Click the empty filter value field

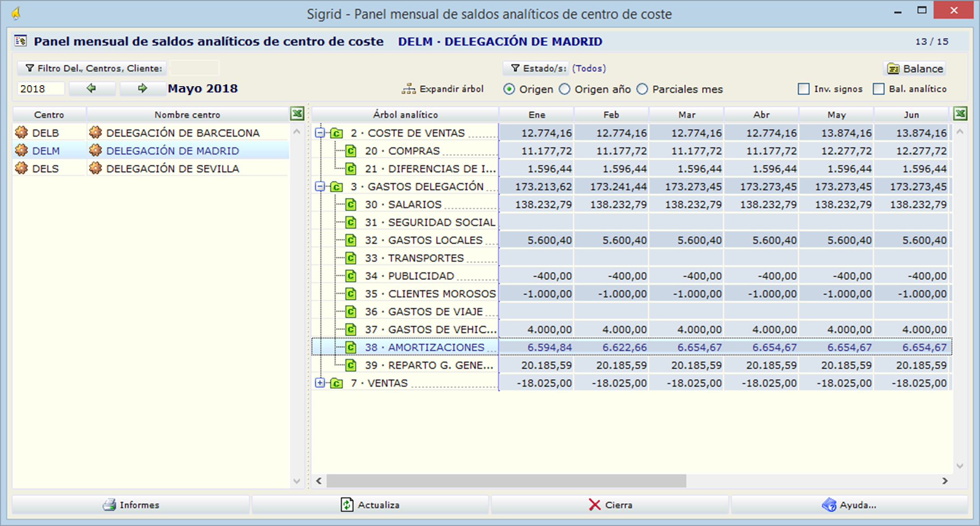pos(195,68)
